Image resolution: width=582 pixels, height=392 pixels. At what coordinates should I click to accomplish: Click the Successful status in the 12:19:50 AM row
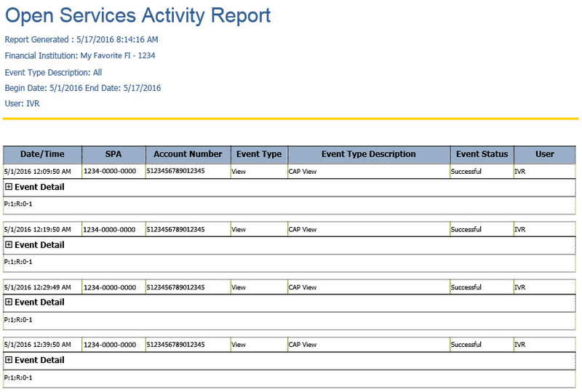[x=466, y=230]
